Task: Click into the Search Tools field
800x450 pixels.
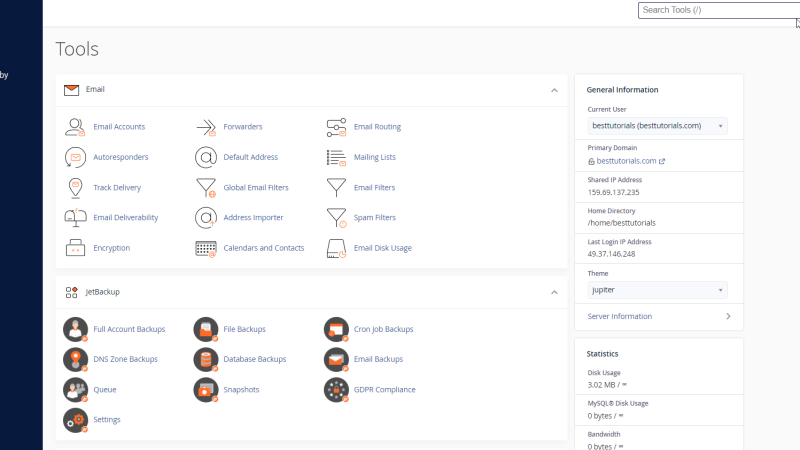Action: [x=718, y=10]
